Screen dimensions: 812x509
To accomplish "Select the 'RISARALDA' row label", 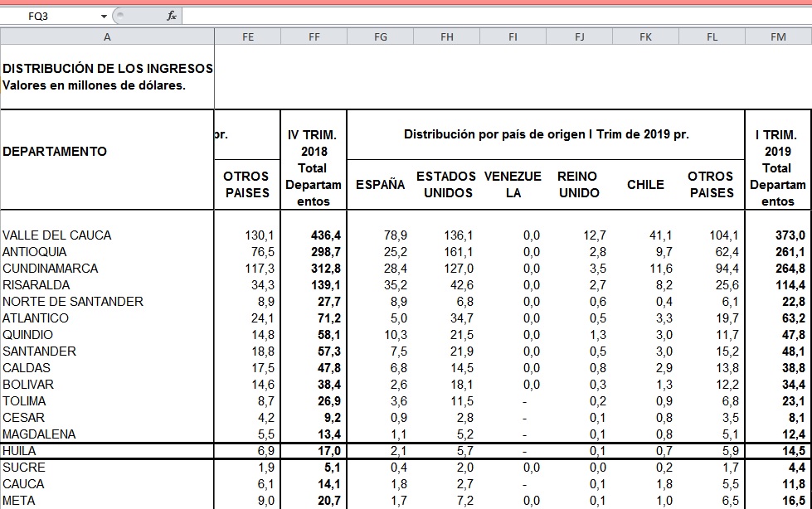I will point(36,285).
